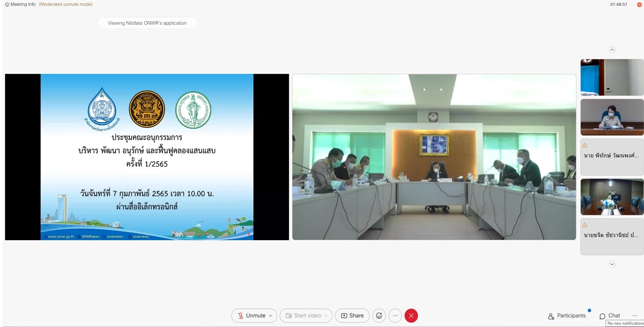
Task: Open the Meeting Info details
Action: (x=20, y=4)
